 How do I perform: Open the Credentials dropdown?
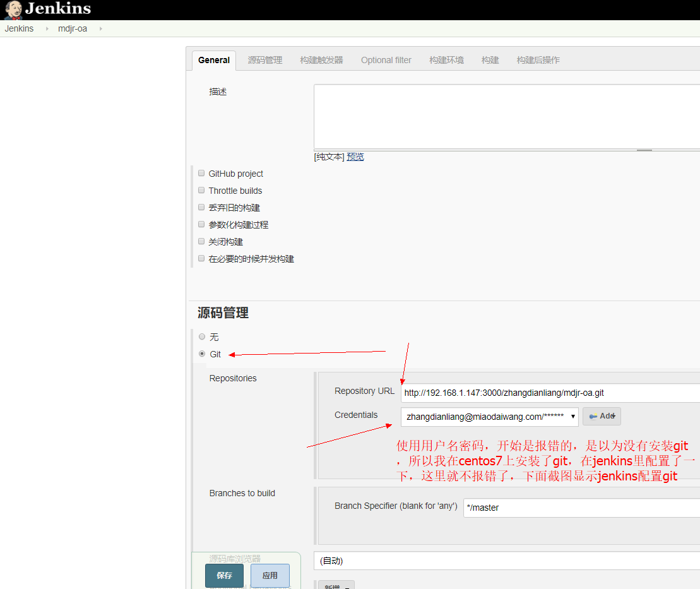[490, 417]
